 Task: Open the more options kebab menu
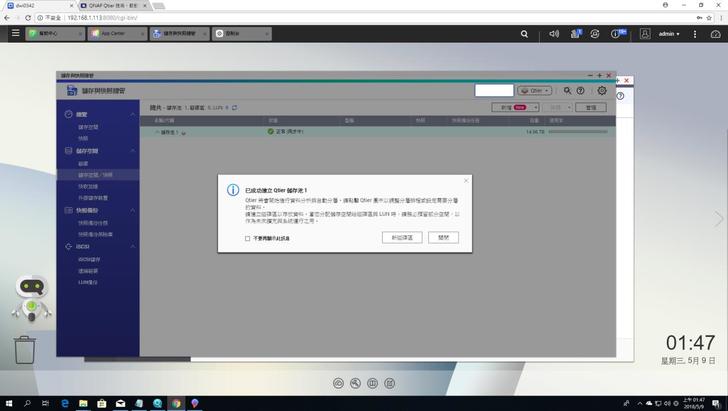(x=695, y=34)
